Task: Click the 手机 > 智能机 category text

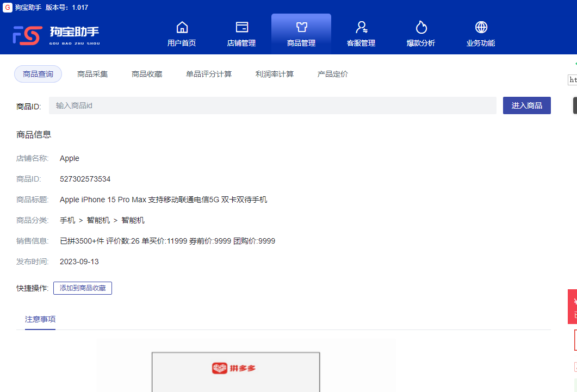Action: click(x=102, y=220)
